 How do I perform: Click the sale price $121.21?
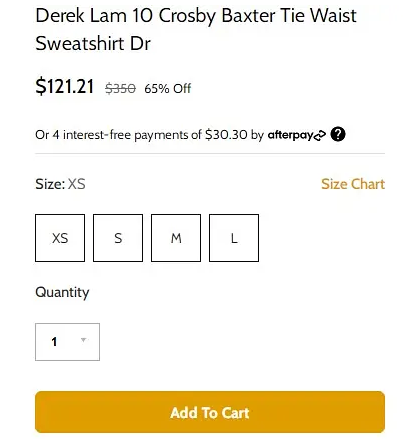pos(64,86)
